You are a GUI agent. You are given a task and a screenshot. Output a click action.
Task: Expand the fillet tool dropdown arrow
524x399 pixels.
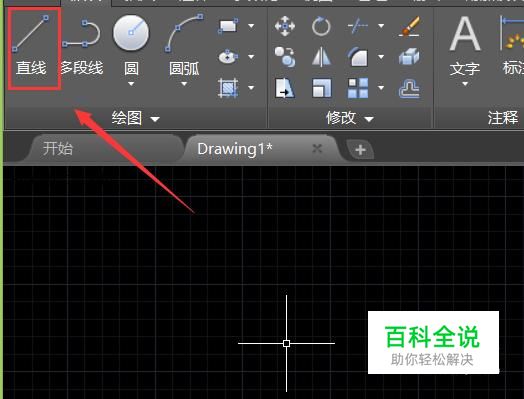coord(381,57)
